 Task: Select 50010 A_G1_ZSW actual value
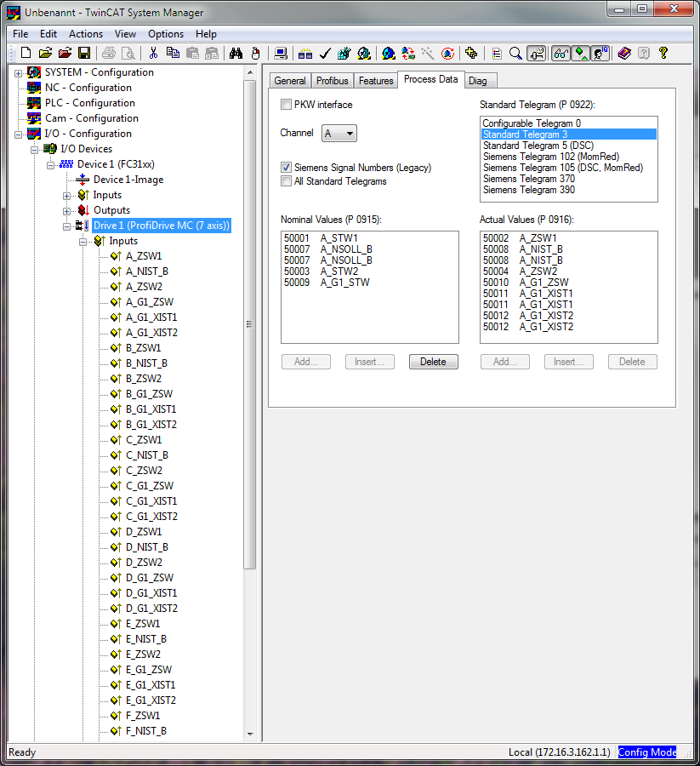click(x=568, y=283)
